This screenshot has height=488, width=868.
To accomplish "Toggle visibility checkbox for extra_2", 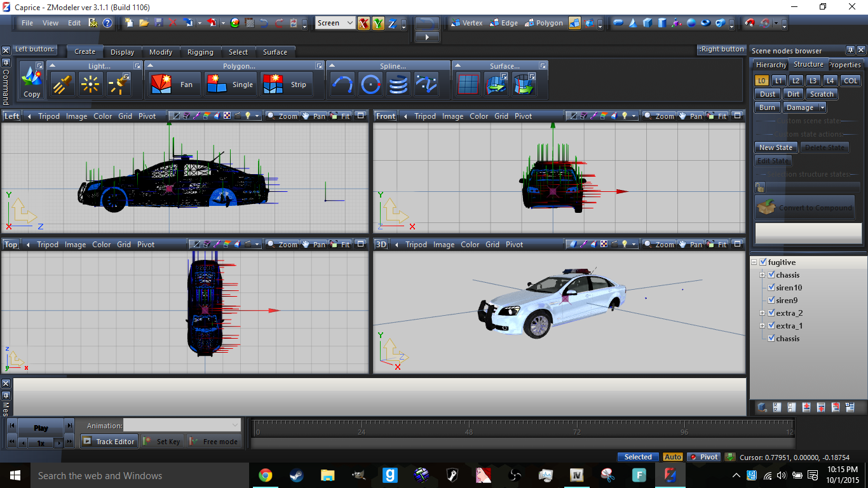I will (x=771, y=313).
